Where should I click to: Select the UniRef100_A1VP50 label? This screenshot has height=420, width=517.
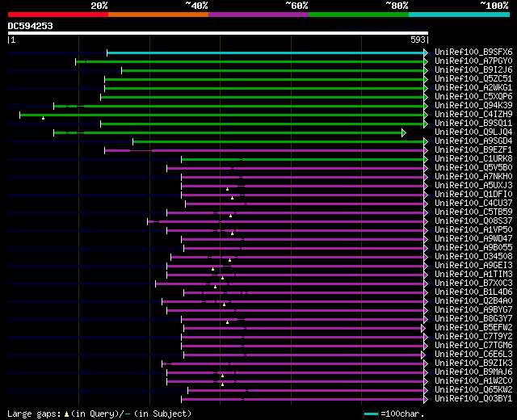pyautogui.click(x=473, y=230)
